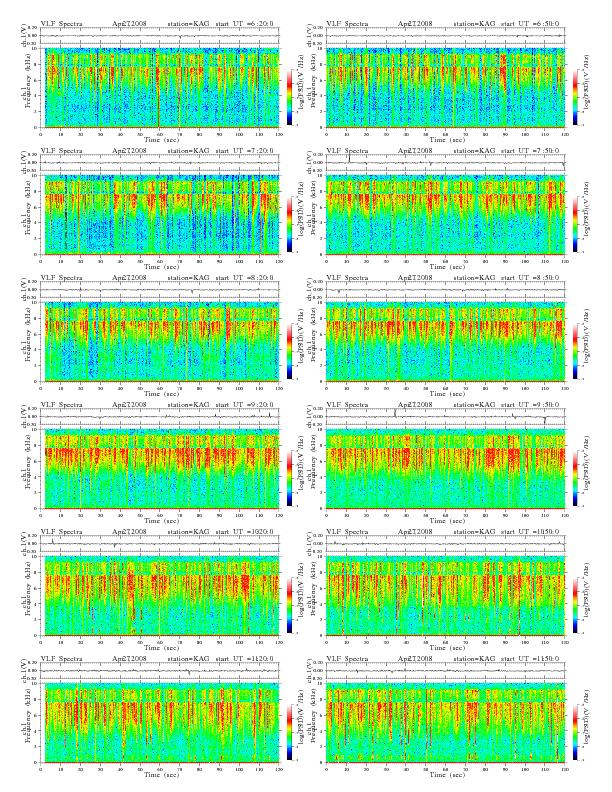Click the spectrogram for start UT 10:20:0
The width and height of the screenshot is (612, 792).
(x=160, y=596)
